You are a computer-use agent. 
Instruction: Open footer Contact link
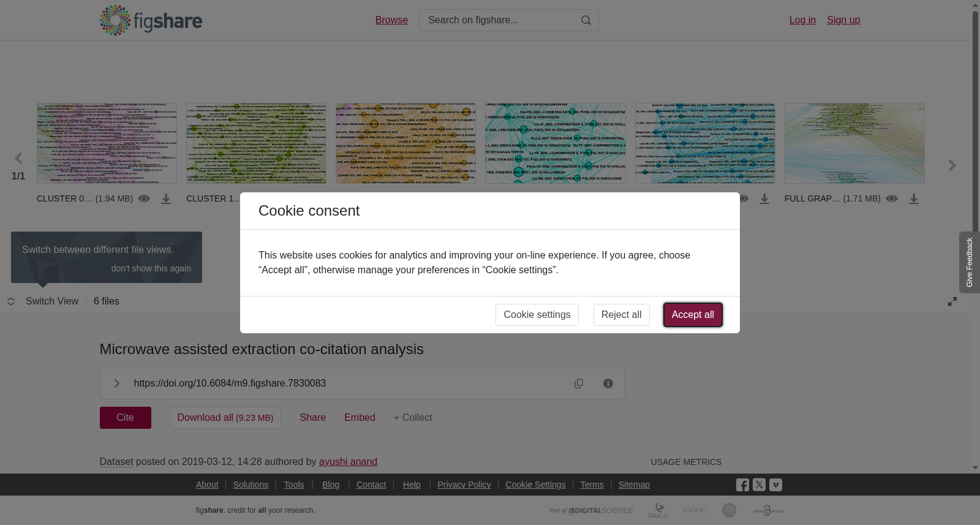point(371,485)
